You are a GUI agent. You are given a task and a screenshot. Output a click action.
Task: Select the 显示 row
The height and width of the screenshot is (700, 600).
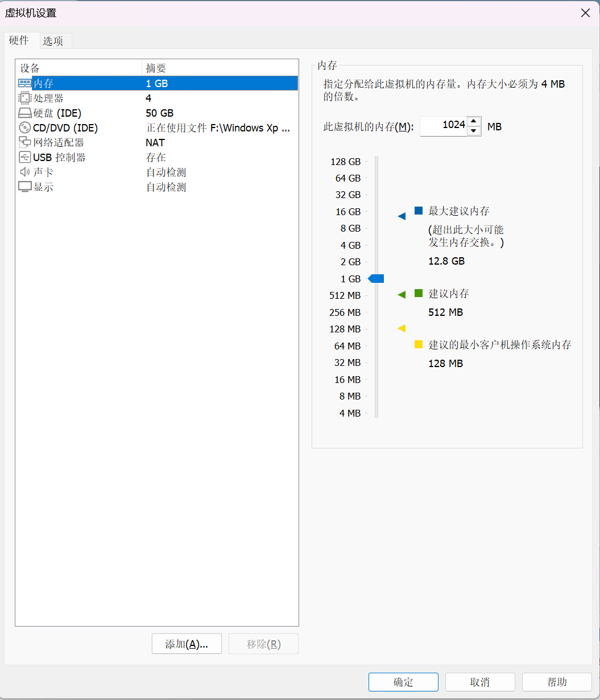pyautogui.click(x=157, y=187)
